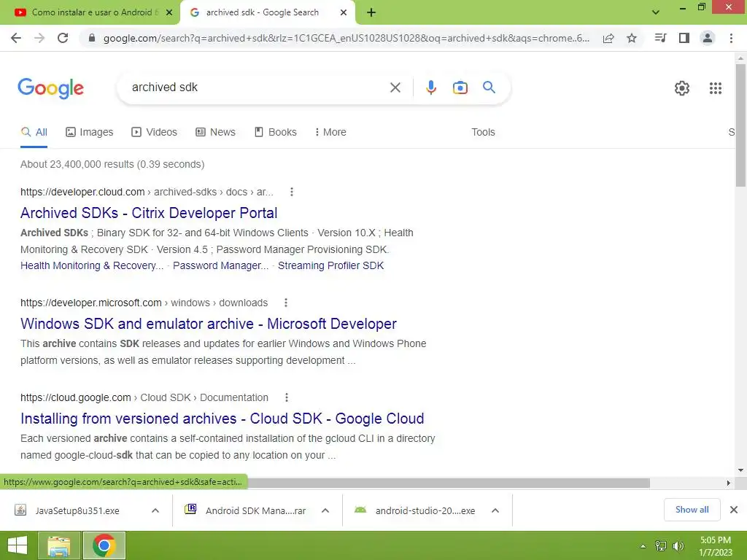Click the browser back arrow

pos(16,38)
